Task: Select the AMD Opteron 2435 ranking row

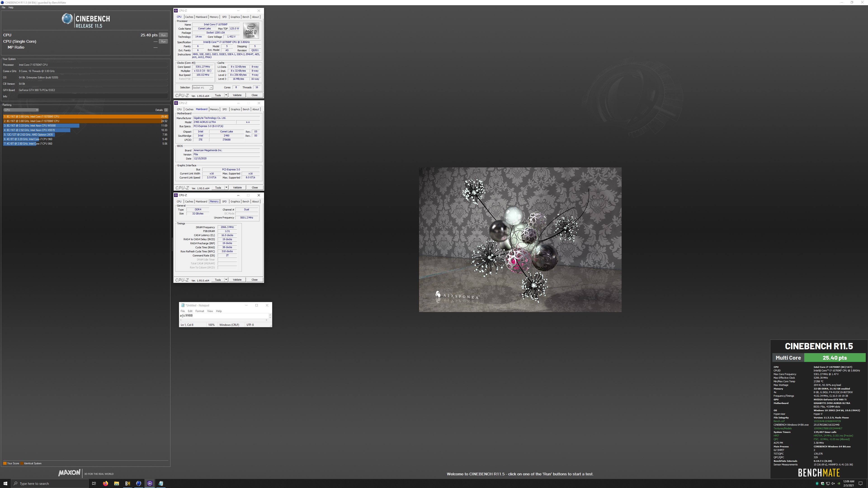Action: pyautogui.click(x=86, y=135)
